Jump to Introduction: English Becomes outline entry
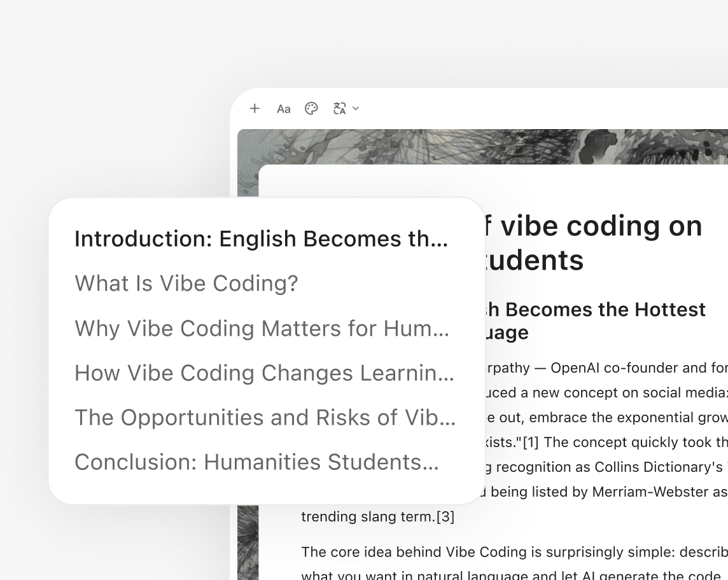The image size is (728, 580). click(262, 239)
